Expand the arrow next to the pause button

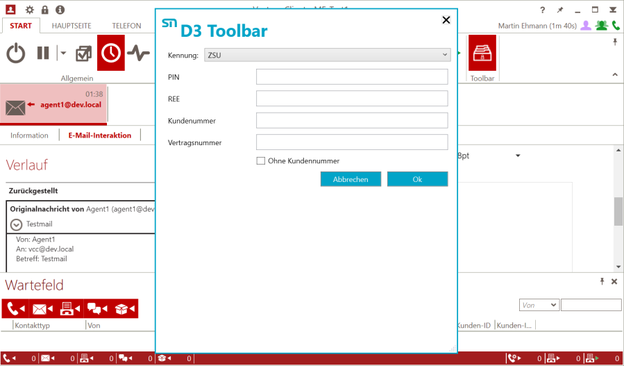[63, 53]
